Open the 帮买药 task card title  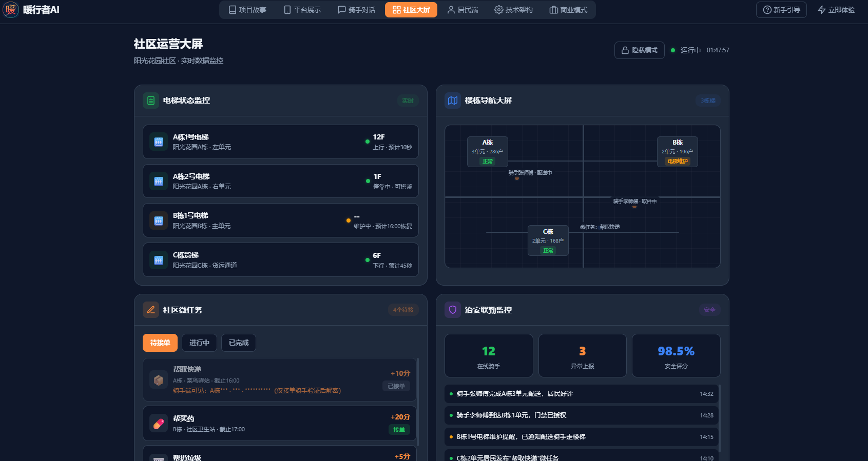183,418
